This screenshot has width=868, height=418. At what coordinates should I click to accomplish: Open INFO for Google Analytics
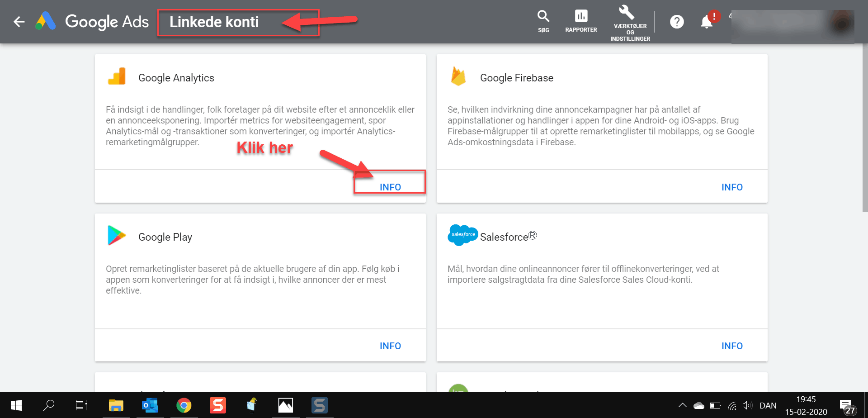click(x=390, y=187)
